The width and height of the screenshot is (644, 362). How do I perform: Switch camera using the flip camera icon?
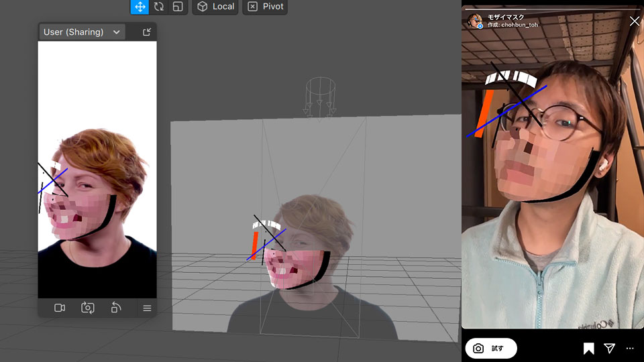[x=88, y=308]
